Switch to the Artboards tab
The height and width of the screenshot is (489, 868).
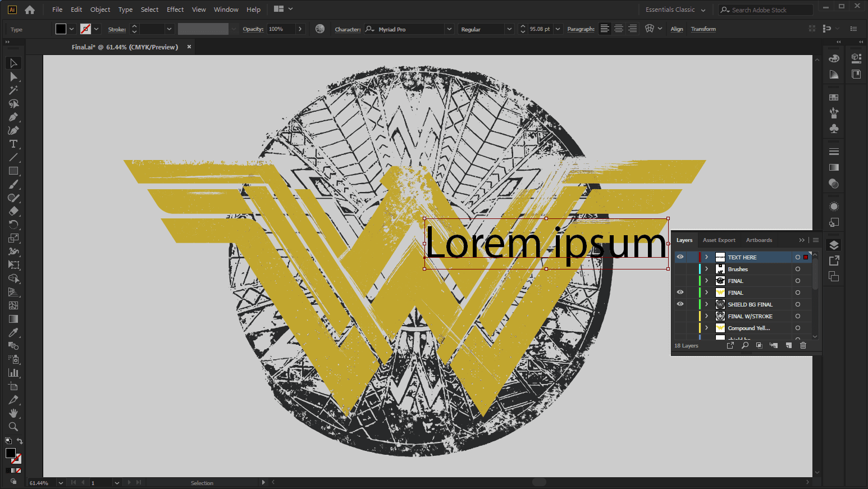(x=759, y=240)
